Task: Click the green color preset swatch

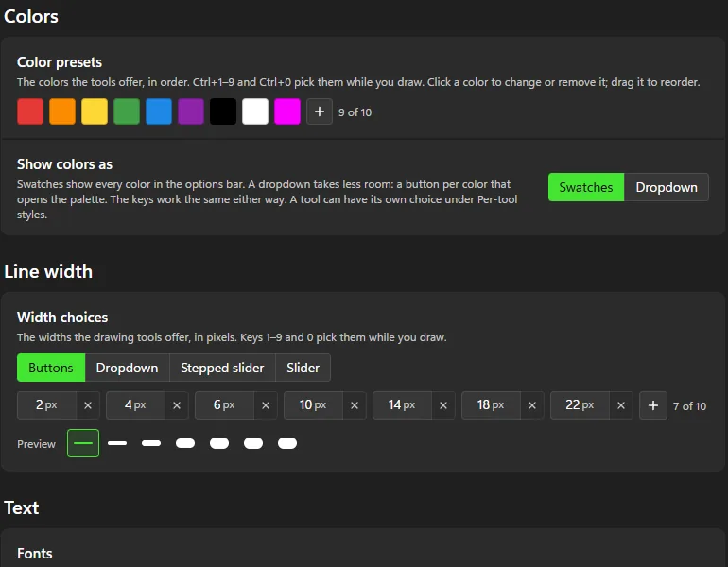Action: coord(127,112)
